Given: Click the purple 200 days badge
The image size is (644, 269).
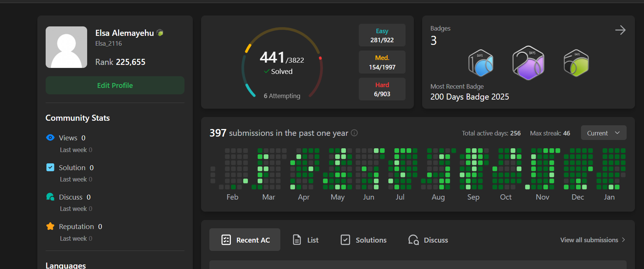Looking at the screenshot, I should (528, 63).
